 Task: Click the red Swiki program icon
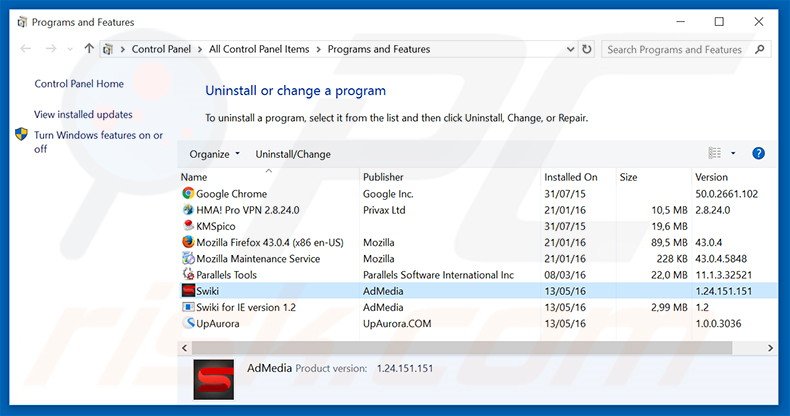pyautogui.click(x=188, y=291)
